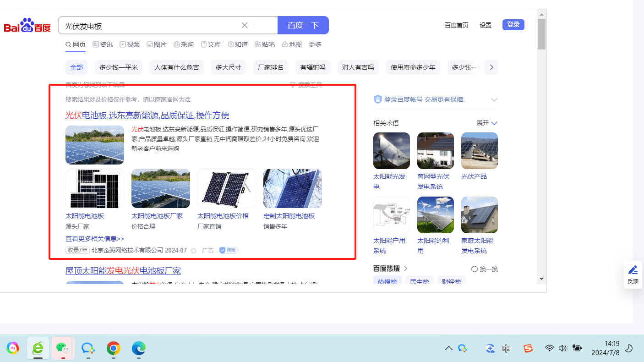The width and height of the screenshot is (644, 362).
Task: Click the 反馈 feedback pencil icon
Action: coord(633,270)
